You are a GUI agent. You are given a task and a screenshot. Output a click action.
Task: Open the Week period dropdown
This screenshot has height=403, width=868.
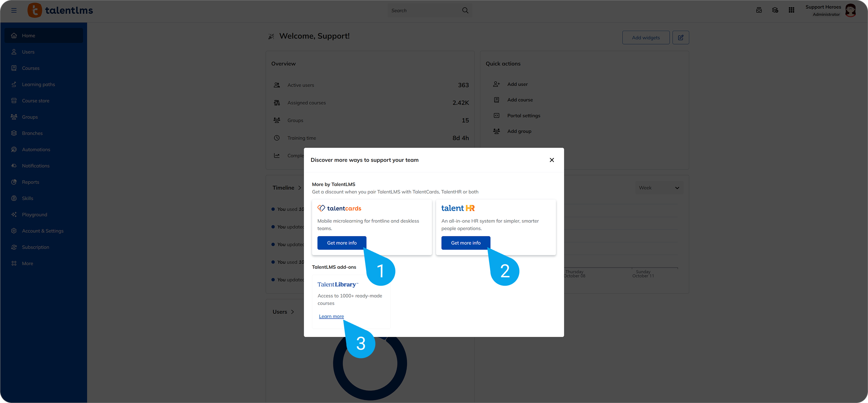pyautogui.click(x=659, y=188)
